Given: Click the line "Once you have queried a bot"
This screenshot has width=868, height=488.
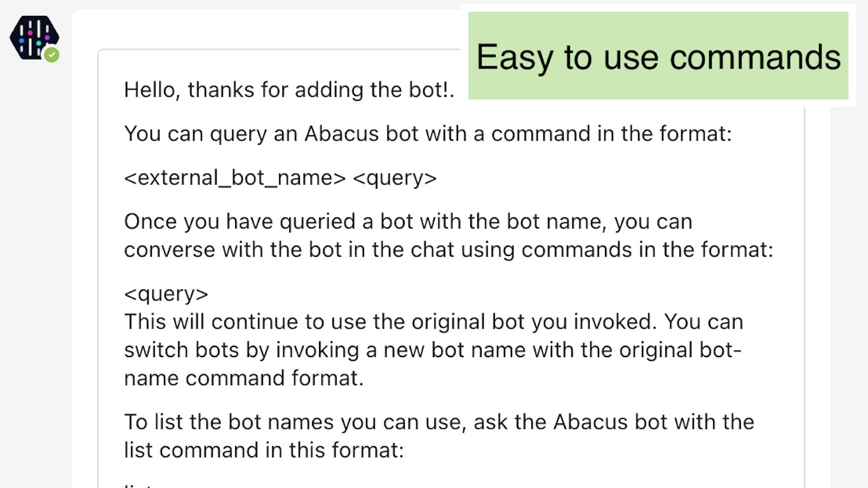Looking at the screenshot, I should pos(408,222).
